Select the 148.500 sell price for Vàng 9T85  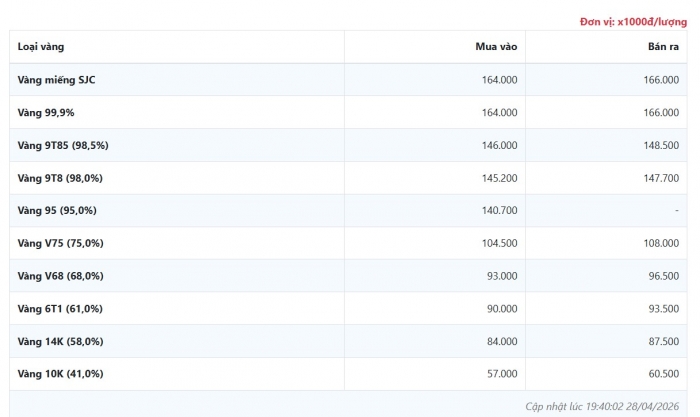click(661, 145)
